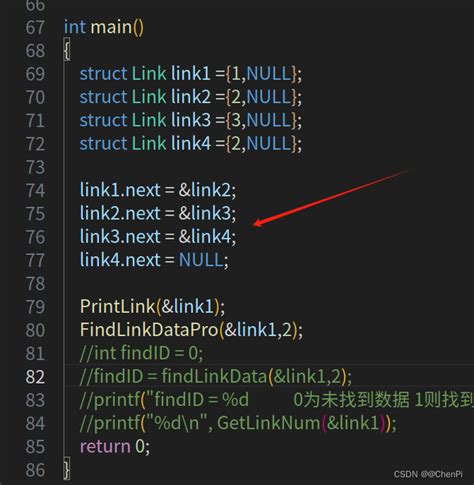Click closing brace on line 86
Image resolution: width=474 pixels, height=485 pixels.
(67, 469)
